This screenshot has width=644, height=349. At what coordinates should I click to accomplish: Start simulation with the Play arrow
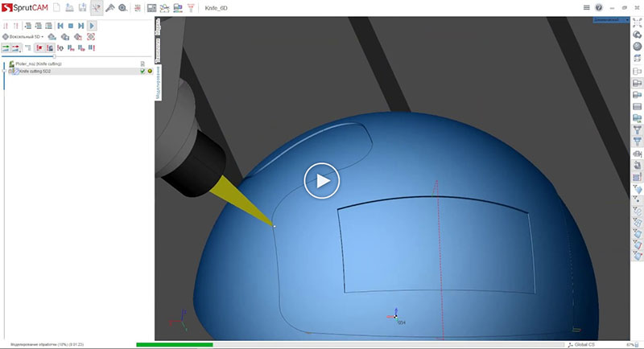tap(92, 26)
